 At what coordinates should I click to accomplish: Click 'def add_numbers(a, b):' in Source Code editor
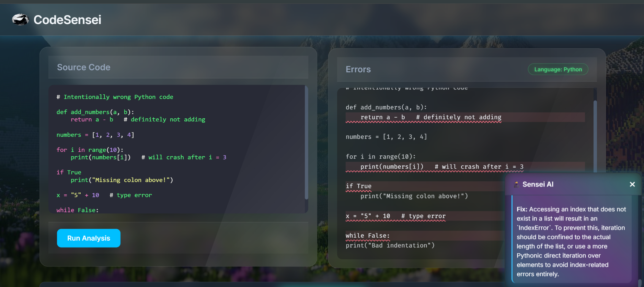95,112
